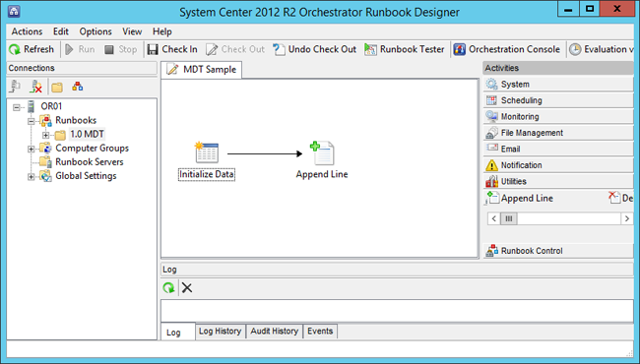Click the link arrow between activities
The width and height of the screenshot is (640, 364).
(x=265, y=153)
